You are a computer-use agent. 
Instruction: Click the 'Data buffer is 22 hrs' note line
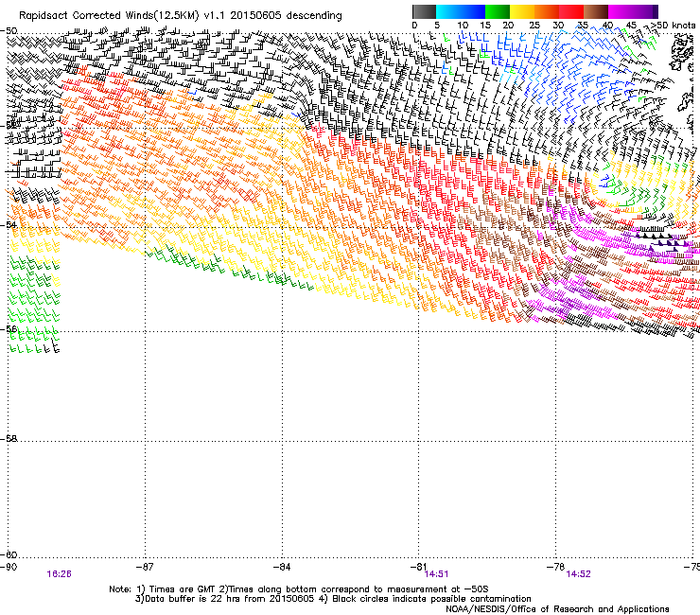(x=333, y=599)
